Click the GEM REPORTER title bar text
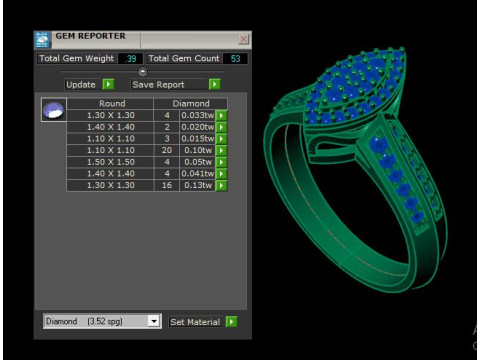This screenshot has width=480, height=360. [x=90, y=36]
